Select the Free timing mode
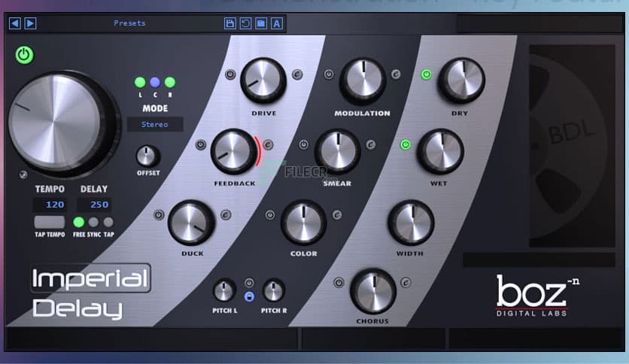The width and height of the screenshot is (629, 364). [x=79, y=222]
